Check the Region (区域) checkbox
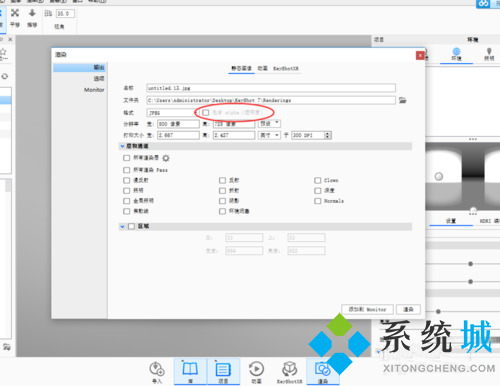The width and height of the screenshot is (500, 386). point(131,226)
